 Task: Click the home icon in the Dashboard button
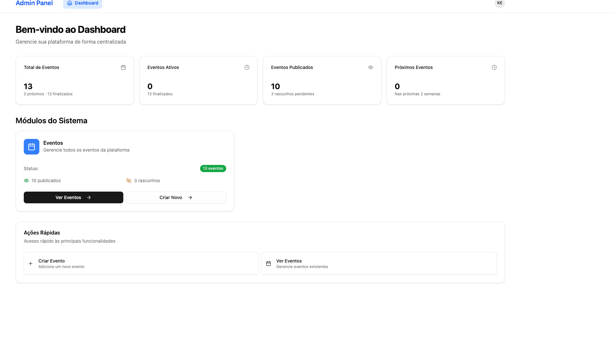coord(69,3)
